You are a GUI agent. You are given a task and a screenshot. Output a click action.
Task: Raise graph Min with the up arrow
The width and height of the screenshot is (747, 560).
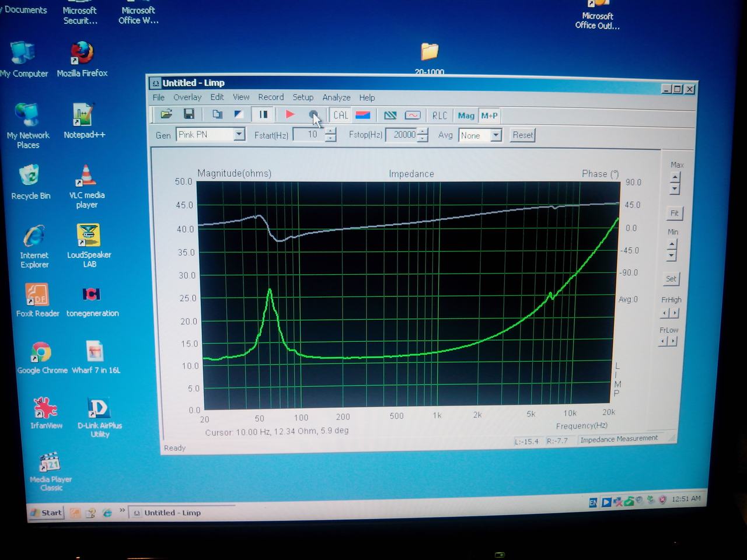click(x=672, y=244)
